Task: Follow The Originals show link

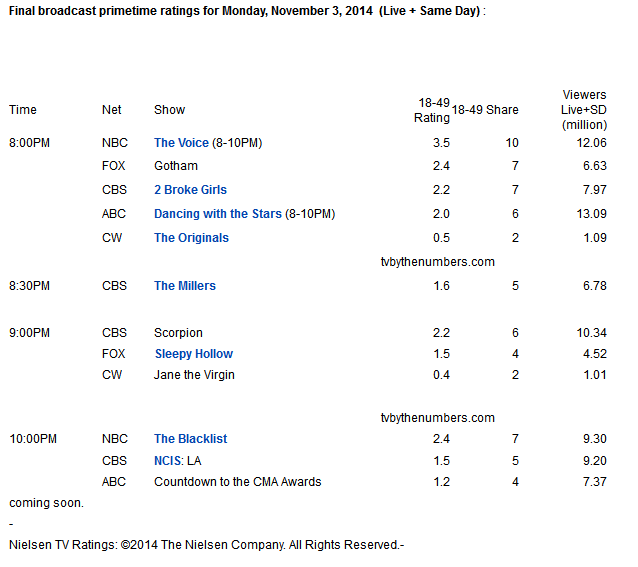Action: [x=191, y=238]
